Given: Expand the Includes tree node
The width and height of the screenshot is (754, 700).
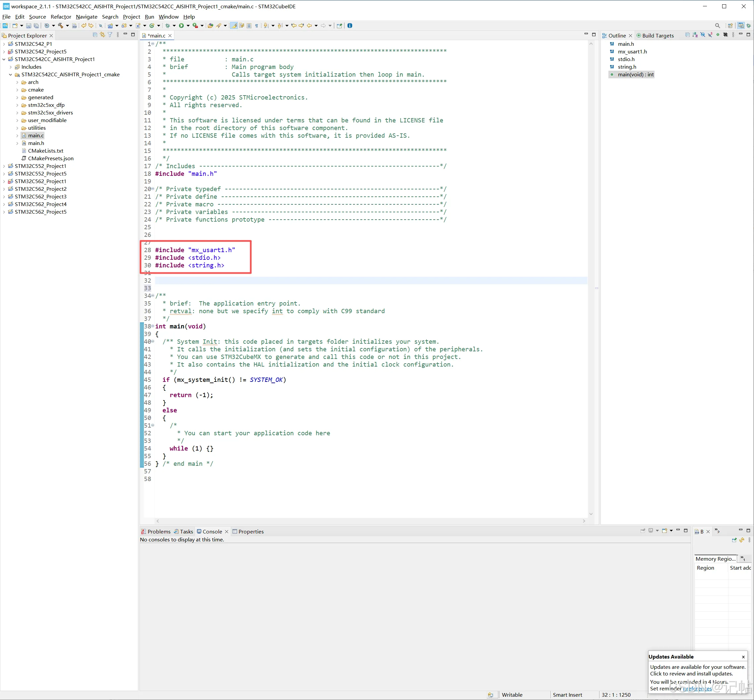Looking at the screenshot, I should point(11,67).
